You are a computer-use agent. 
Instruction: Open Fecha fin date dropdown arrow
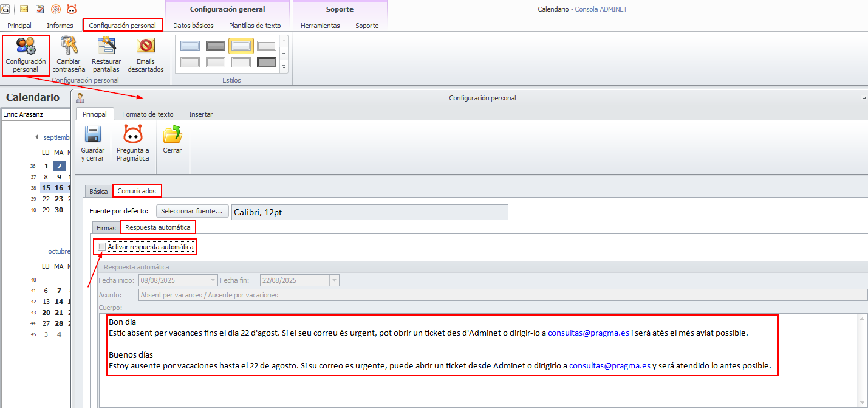tap(334, 280)
